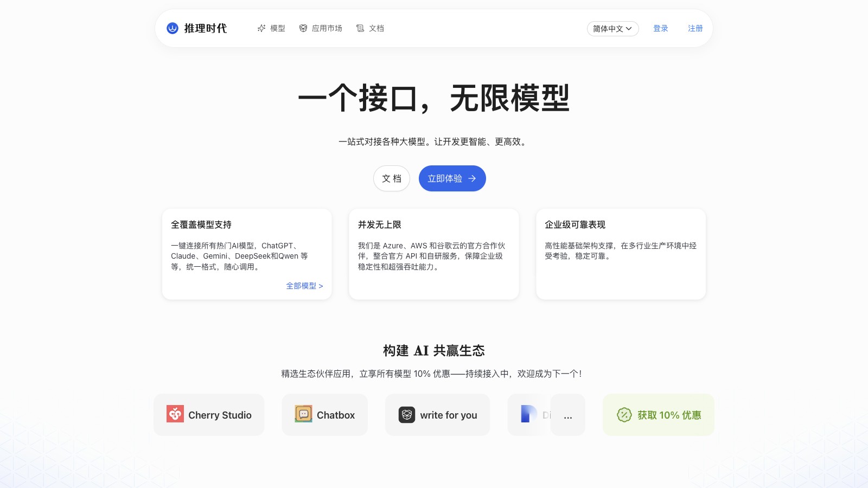Screen dimensions: 868x488
Task: Click the 推理时代 logo icon
Action: pos(171,28)
